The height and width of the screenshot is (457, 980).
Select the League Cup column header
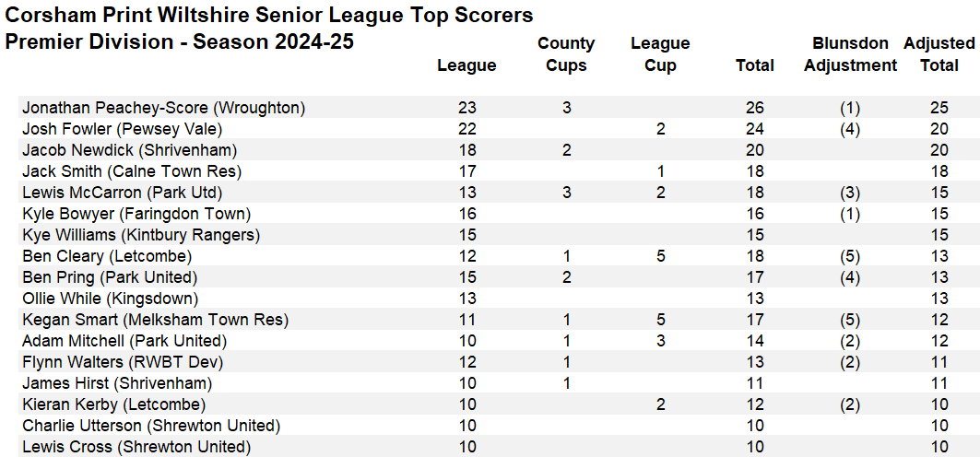pyautogui.click(x=660, y=54)
